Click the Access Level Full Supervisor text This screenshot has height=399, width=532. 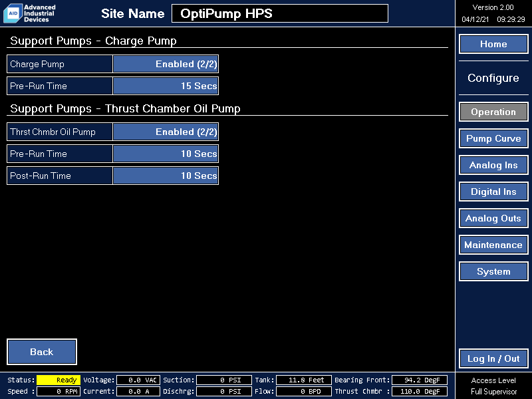[493, 386]
